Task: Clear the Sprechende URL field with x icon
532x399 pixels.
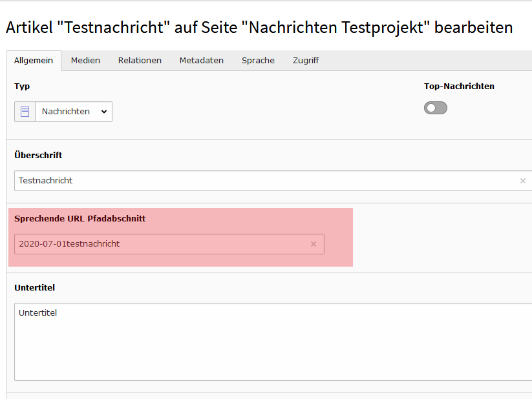Action: coord(314,244)
